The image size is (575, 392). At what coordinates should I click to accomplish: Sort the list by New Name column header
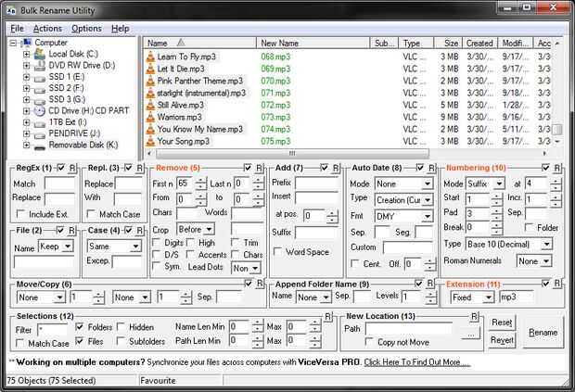pos(313,44)
